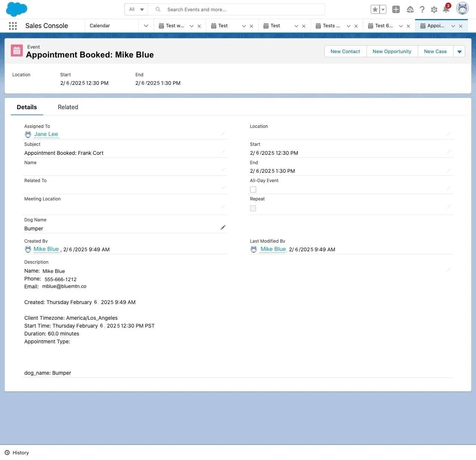Open Salesforce Help with the question mark icon
The width and height of the screenshot is (476, 460).
(422, 9)
